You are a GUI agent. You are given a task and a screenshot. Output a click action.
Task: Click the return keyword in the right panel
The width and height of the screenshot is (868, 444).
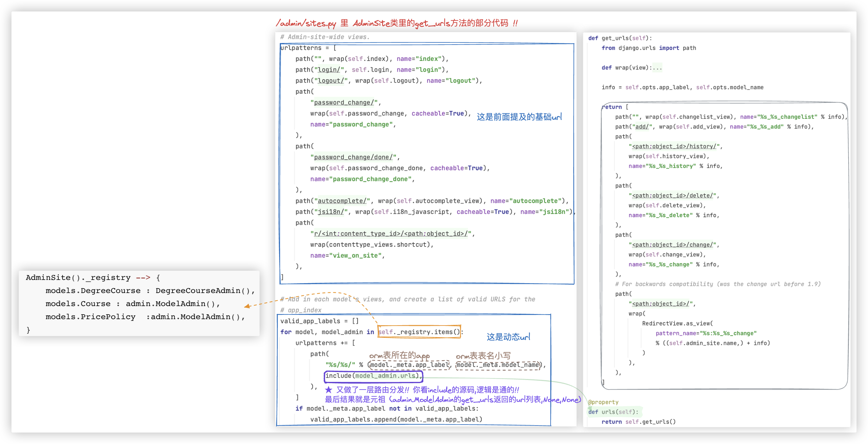point(612,107)
